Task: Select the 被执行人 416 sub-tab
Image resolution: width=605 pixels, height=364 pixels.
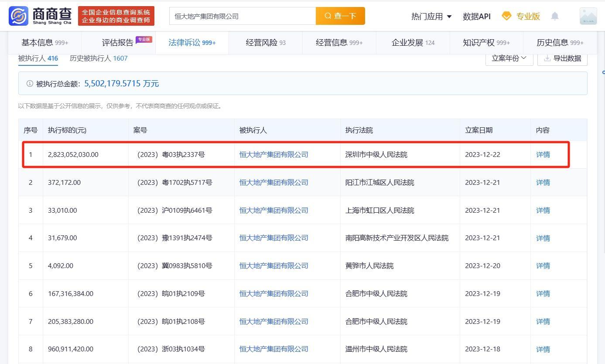Action: click(38, 58)
